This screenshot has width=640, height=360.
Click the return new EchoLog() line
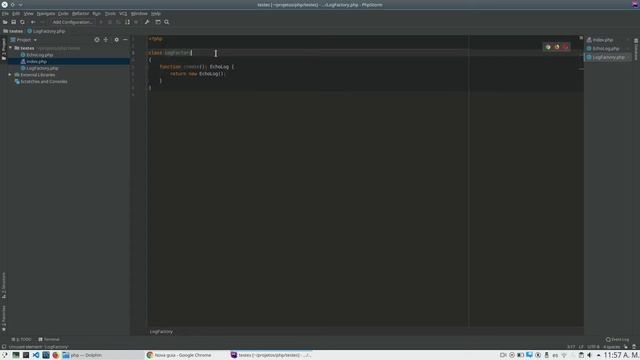(197, 74)
